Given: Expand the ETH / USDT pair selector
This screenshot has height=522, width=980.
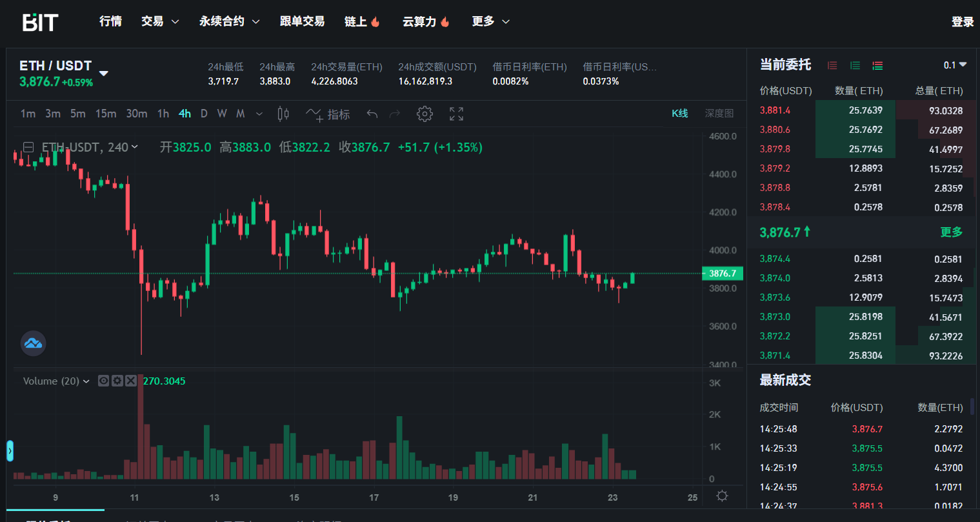Looking at the screenshot, I should coord(103,73).
